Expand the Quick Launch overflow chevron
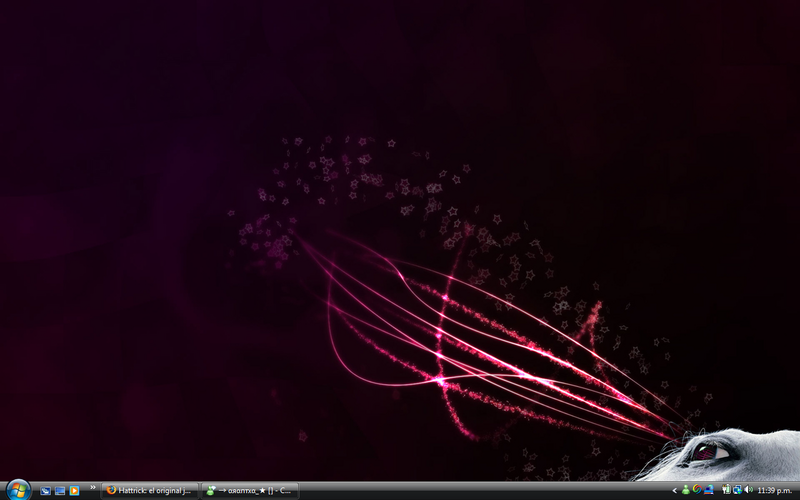The width and height of the screenshot is (800, 500). [x=93, y=488]
